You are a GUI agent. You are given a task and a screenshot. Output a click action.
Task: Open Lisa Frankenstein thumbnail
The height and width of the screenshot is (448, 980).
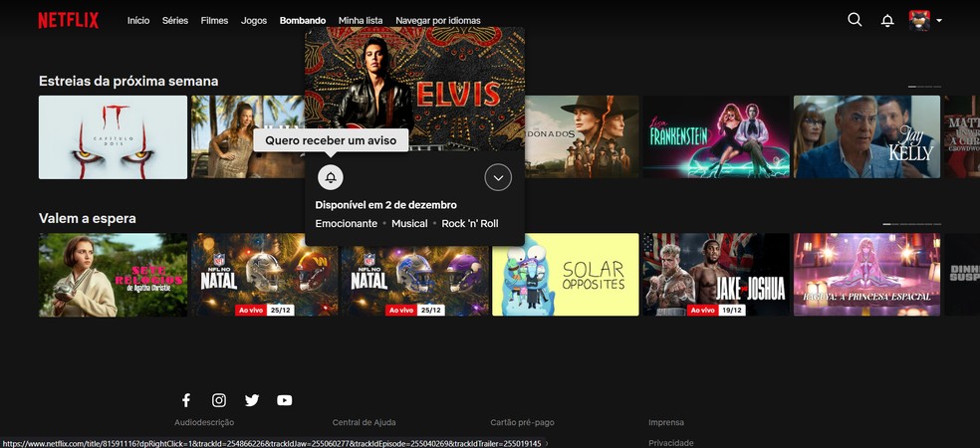tap(716, 137)
